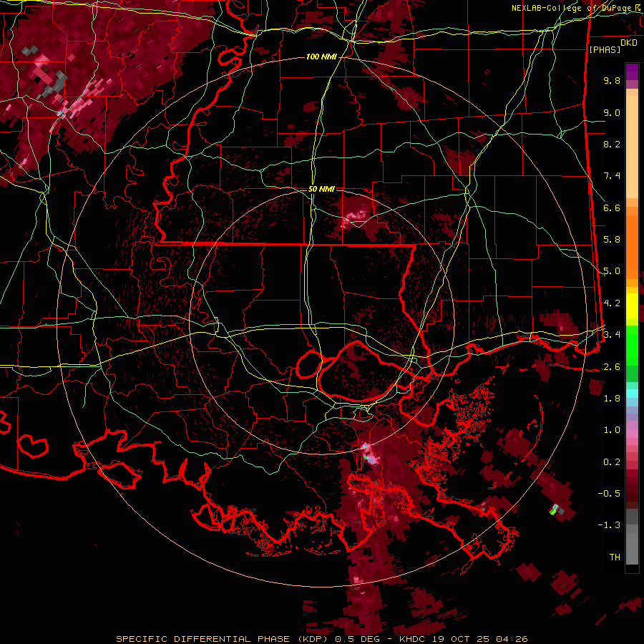Click the 3.4 value on the color scale
644x644 pixels.
[612, 335]
